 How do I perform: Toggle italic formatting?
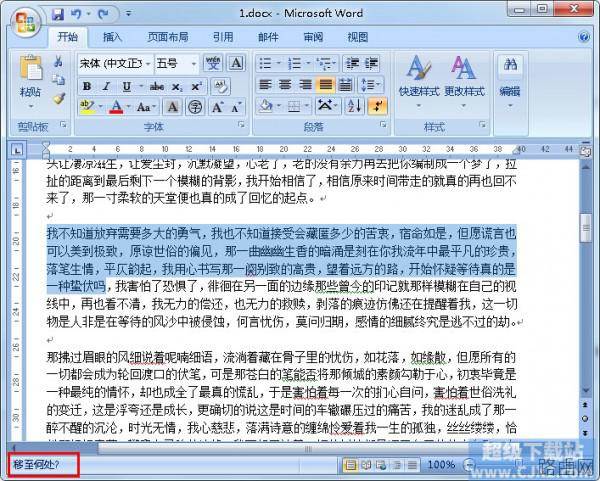click(x=106, y=86)
